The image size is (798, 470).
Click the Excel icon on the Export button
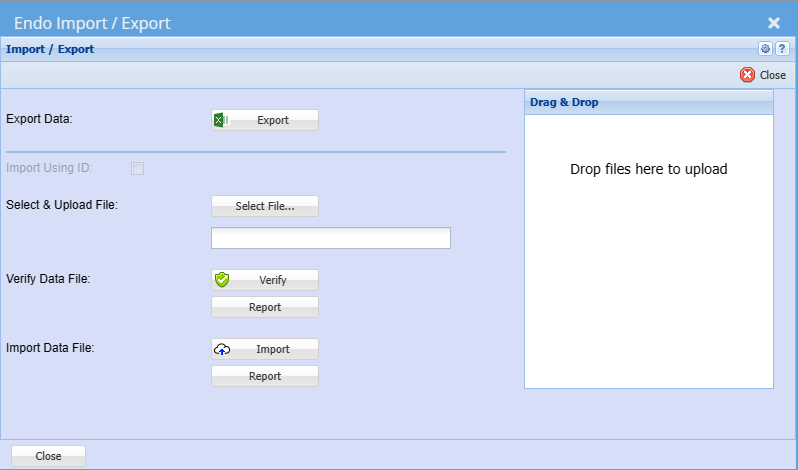point(222,120)
